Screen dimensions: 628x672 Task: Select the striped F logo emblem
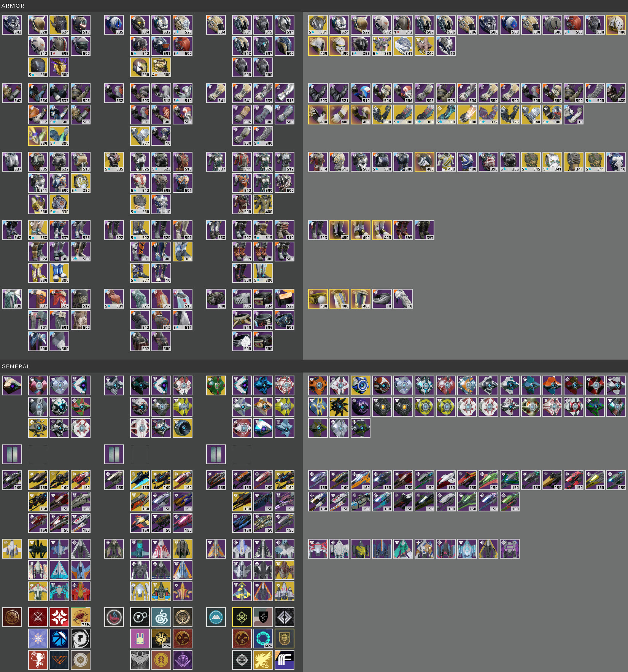coord(285,660)
